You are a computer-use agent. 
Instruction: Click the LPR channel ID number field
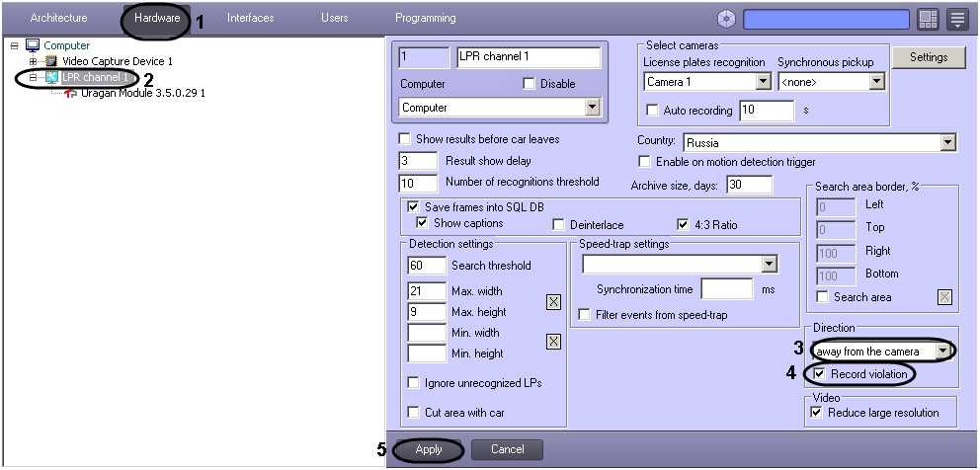(424, 57)
